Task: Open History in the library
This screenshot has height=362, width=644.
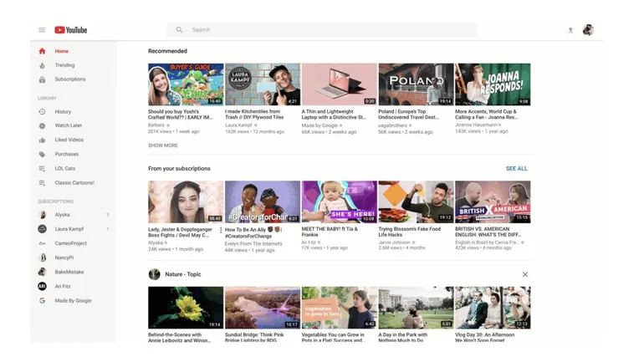Action: coord(63,112)
